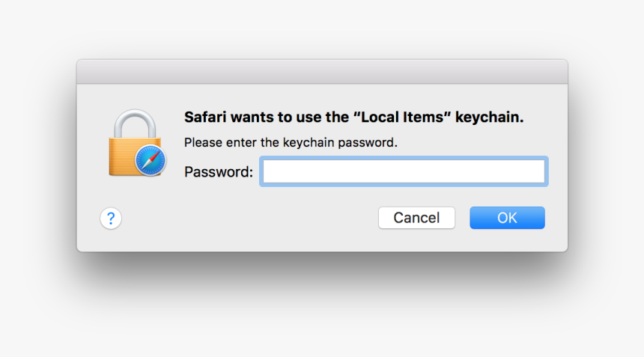Open help with the question mark button
Screen dimensions: 644x357
click(111, 218)
